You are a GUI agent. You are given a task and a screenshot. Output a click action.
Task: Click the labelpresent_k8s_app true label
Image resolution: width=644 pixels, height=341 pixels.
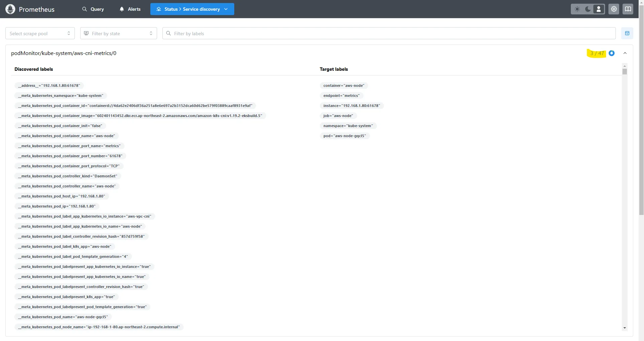pyautogui.click(x=66, y=297)
